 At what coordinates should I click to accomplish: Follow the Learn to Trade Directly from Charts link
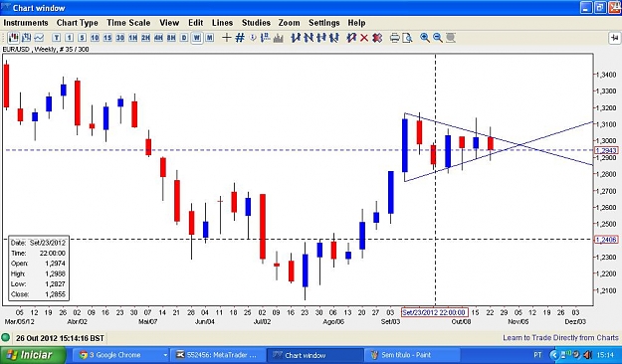coord(560,338)
